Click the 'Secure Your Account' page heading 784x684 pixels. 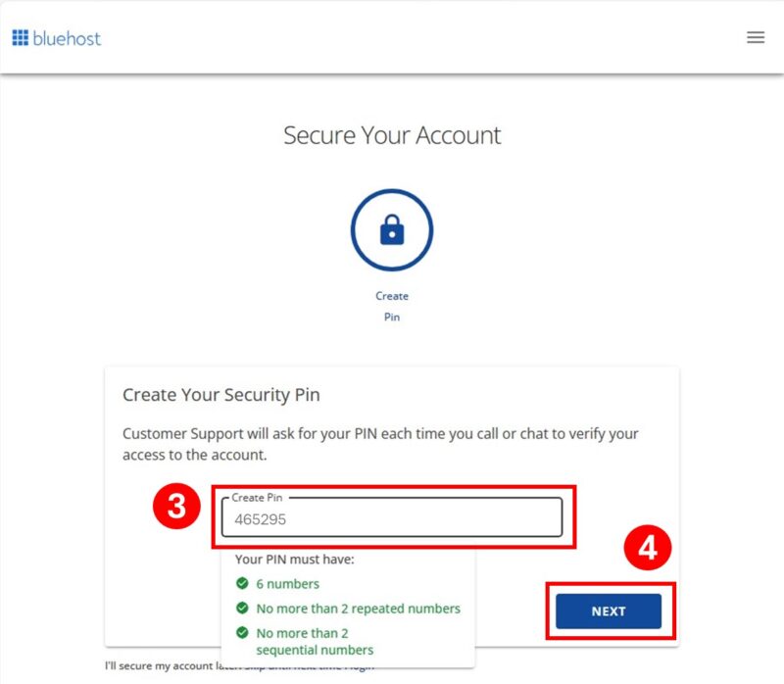(x=392, y=135)
